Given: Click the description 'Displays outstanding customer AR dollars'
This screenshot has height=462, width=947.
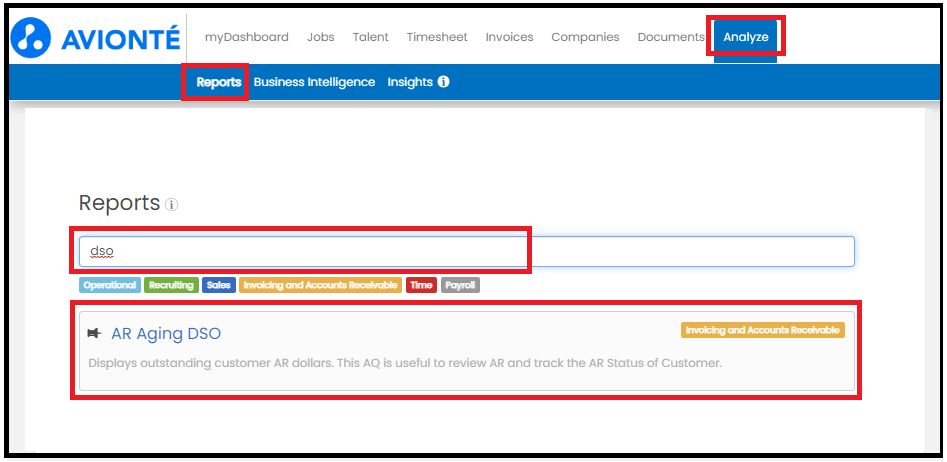Looking at the screenshot, I should pyautogui.click(x=405, y=364).
